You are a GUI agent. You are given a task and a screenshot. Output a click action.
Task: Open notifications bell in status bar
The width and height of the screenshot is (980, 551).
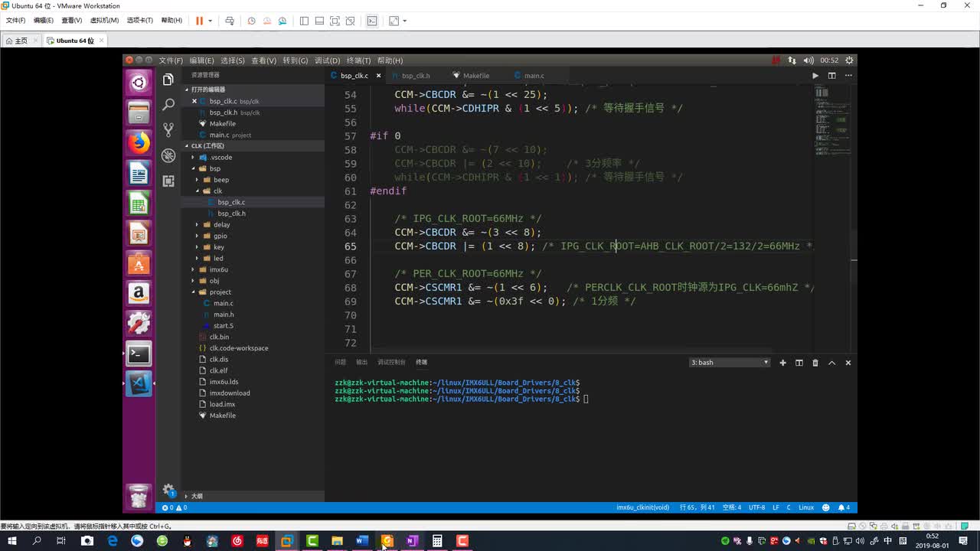[844, 507]
